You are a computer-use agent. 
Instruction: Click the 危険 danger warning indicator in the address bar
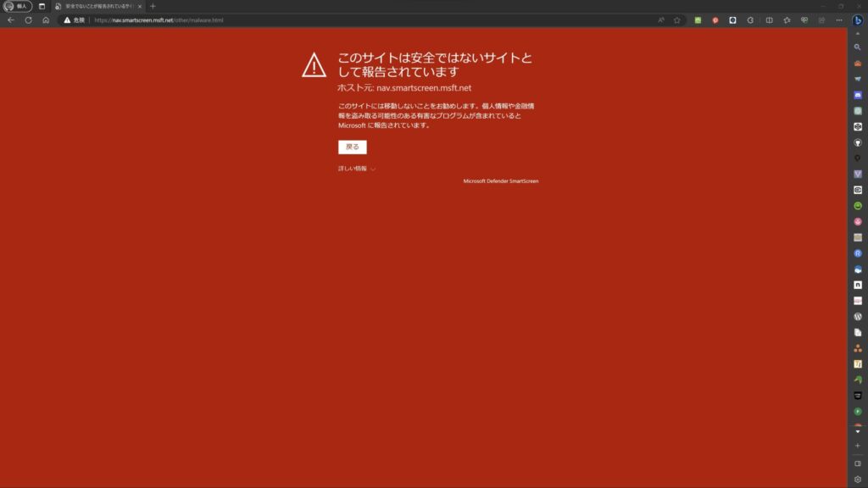75,20
